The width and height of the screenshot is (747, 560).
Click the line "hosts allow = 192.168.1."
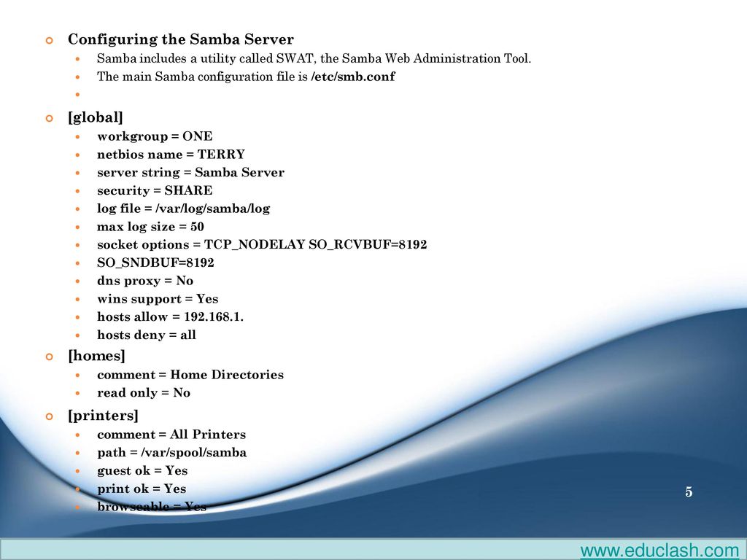[x=171, y=317]
